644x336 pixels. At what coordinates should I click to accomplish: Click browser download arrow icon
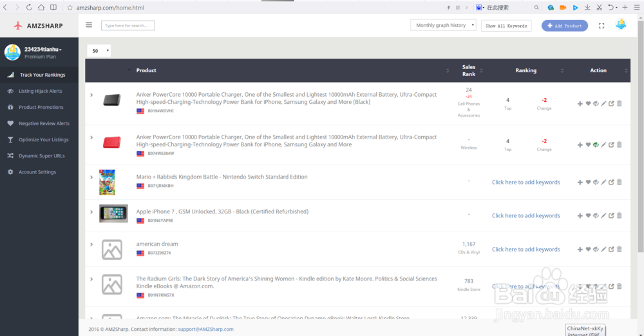tap(588, 7)
